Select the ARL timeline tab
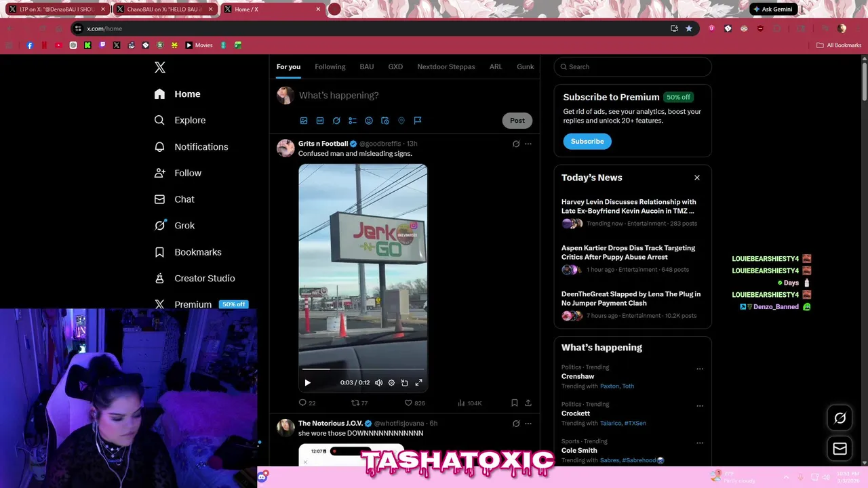 tap(496, 66)
